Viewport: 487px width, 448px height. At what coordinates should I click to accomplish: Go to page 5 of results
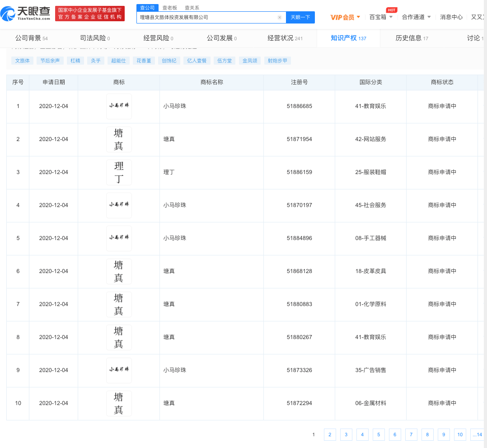click(378, 434)
